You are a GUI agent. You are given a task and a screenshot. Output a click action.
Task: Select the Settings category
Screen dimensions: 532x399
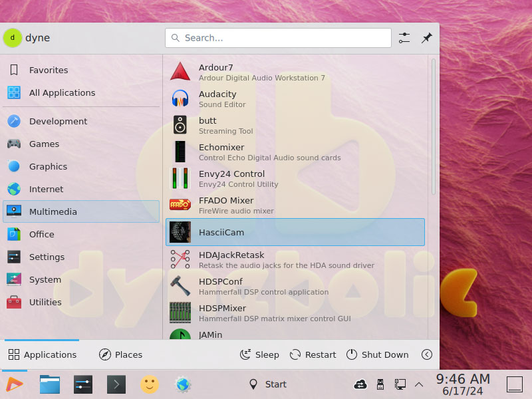pyautogui.click(x=81, y=257)
